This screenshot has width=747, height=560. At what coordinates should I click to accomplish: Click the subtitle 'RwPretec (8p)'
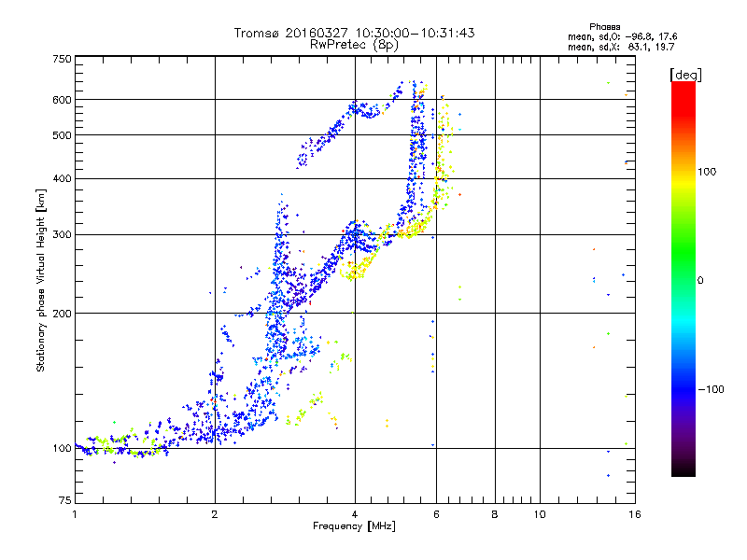[354, 45]
